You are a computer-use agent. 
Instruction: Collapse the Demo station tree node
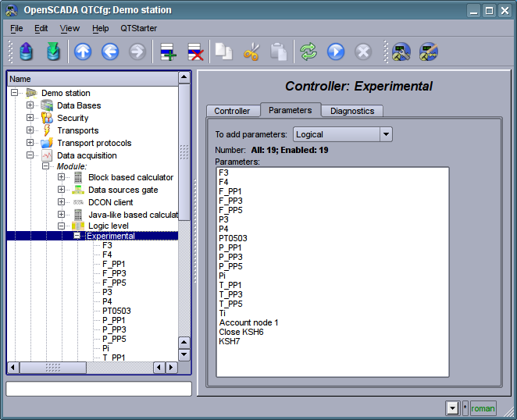[14, 93]
